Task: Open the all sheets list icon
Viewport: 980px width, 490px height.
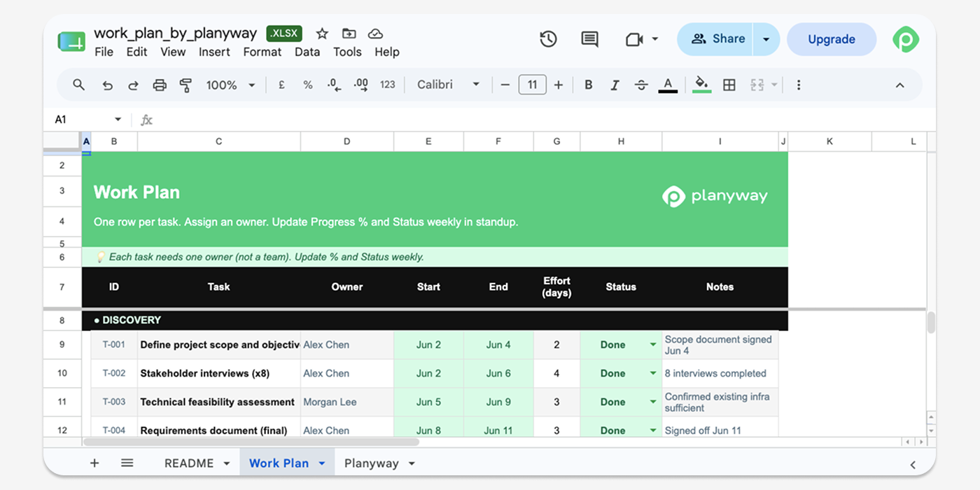Action: 127,463
